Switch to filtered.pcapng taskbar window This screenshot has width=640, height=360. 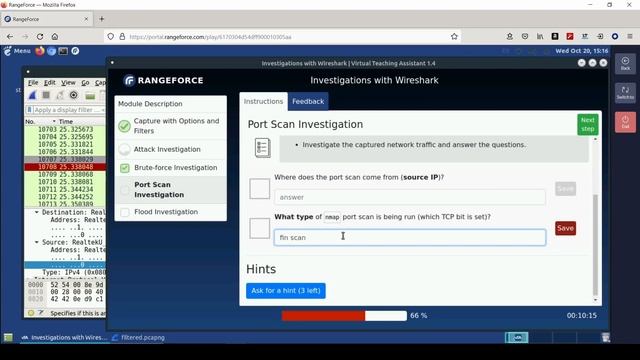[x=138, y=338]
